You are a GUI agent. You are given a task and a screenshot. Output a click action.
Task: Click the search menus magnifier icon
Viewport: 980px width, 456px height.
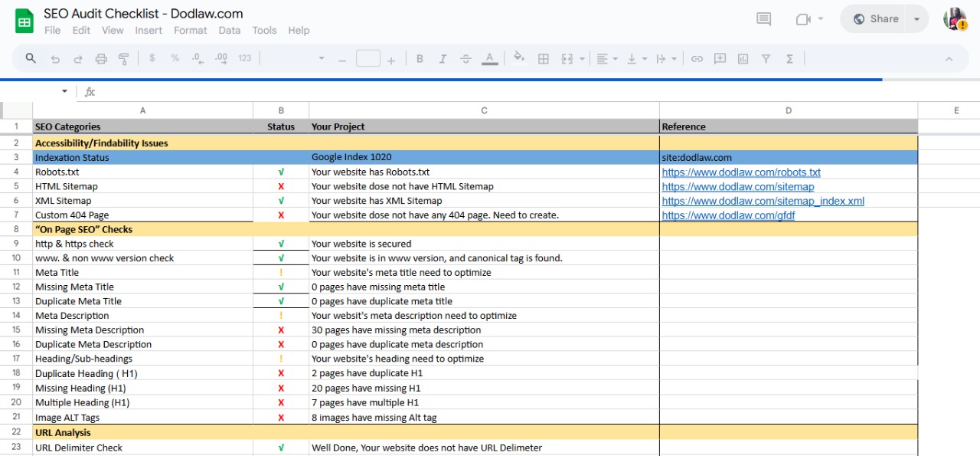[x=31, y=58]
